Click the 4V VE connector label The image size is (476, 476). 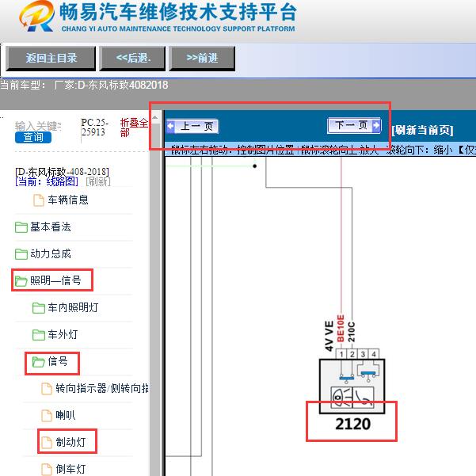click(329, 336)
